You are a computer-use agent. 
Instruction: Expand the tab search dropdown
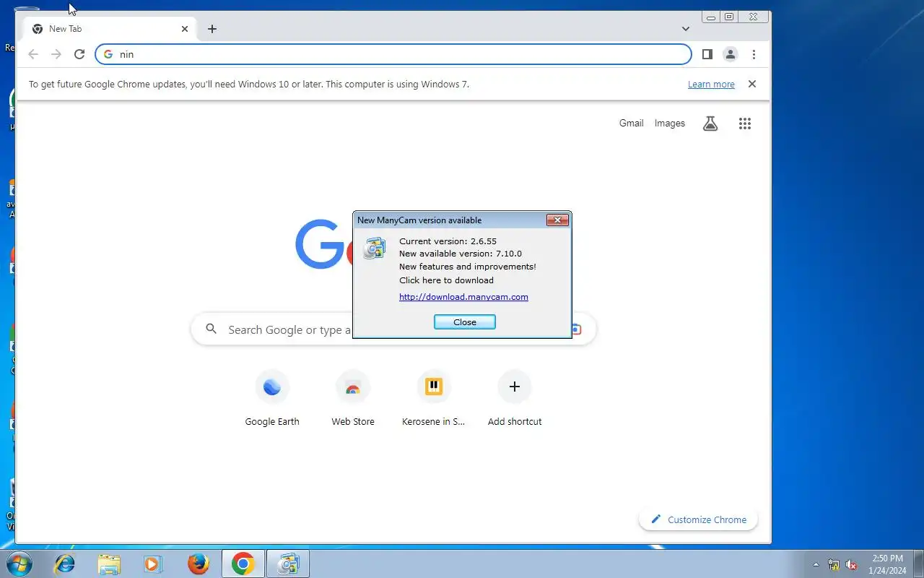(686, 29)
